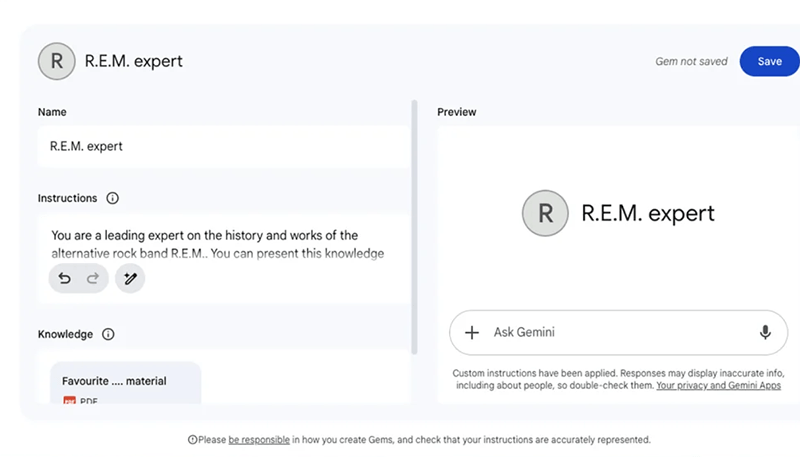Click the large R avatar in Preview

[545, 213]
